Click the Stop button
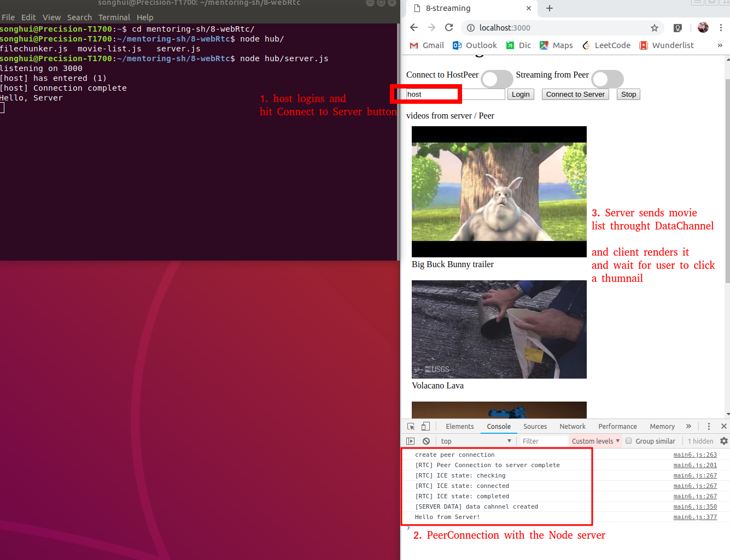 point(629,95)
